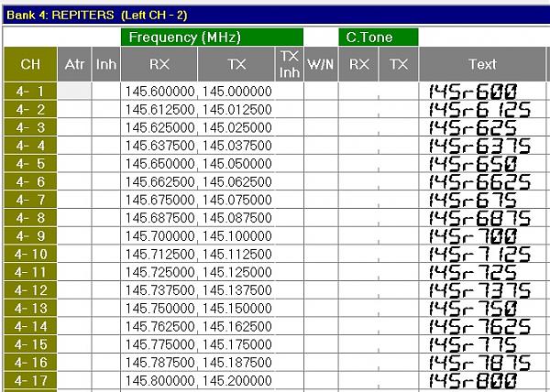550x392 pixels.
Task: Click TX frequency cell 145.112500
Action: 236,254
